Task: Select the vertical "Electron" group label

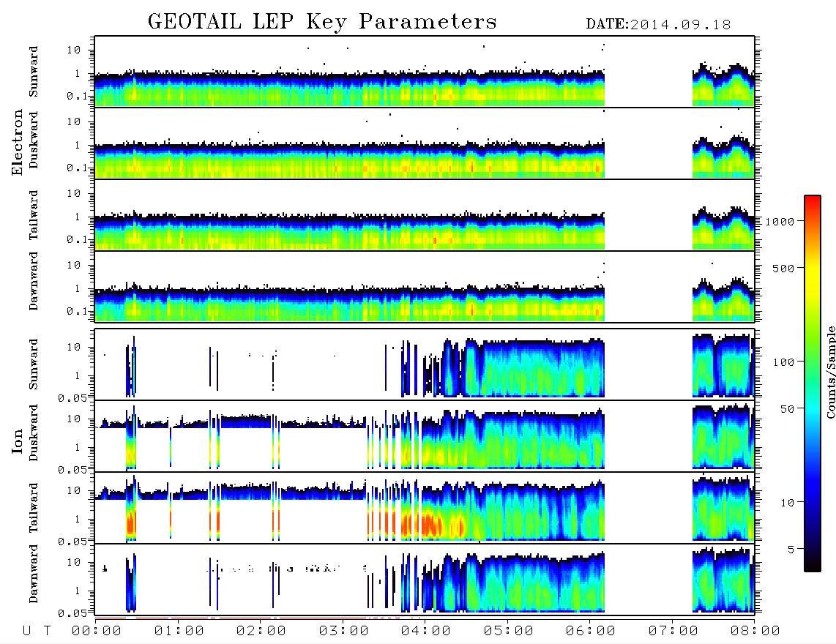Action: click(x=17, y=142)
